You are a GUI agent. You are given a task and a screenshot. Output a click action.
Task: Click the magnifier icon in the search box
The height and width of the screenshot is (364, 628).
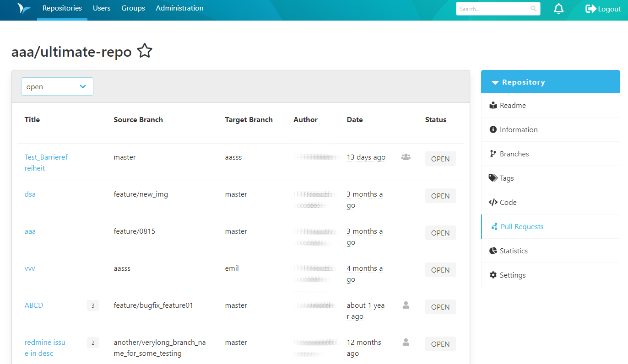click(533, 8)
